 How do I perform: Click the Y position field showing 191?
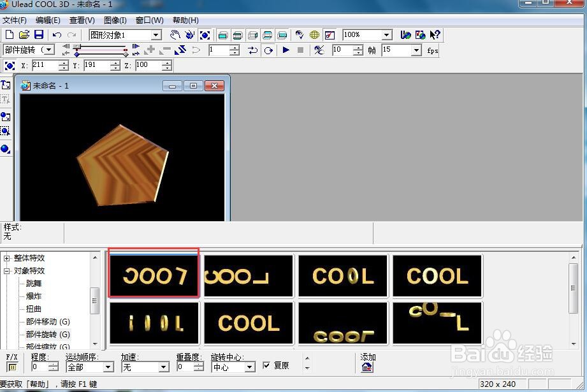point(97,65)
